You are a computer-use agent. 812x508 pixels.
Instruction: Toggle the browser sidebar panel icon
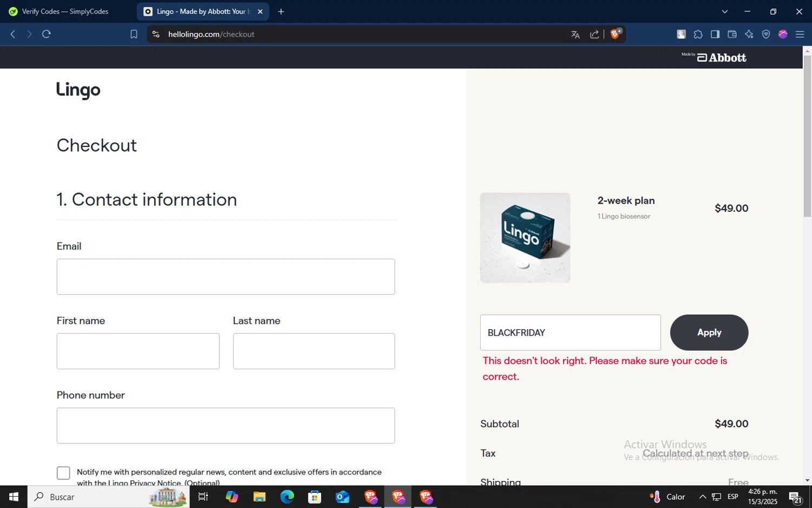pyautogui.click(x=715, y=34)
